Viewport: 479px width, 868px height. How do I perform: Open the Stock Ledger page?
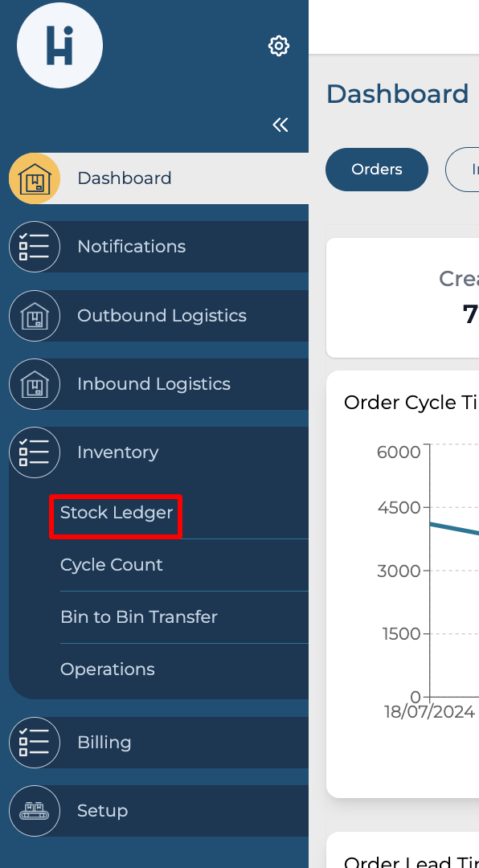116,513
